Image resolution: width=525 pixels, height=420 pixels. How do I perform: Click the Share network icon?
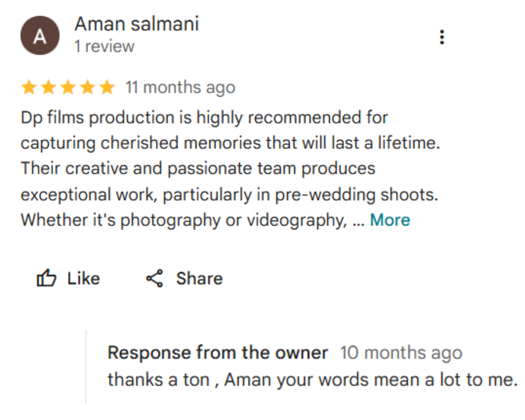pyautogui.click(x=155, y=279)
